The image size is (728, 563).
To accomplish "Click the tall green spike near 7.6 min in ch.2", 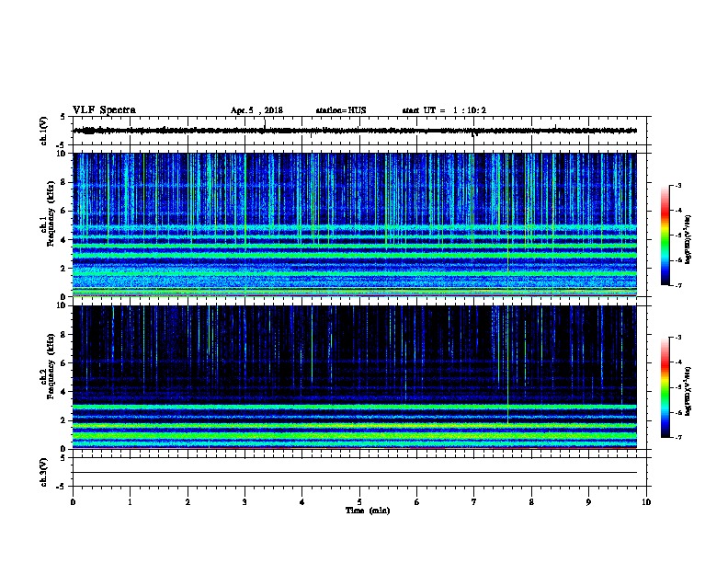I will click(508, 364).
